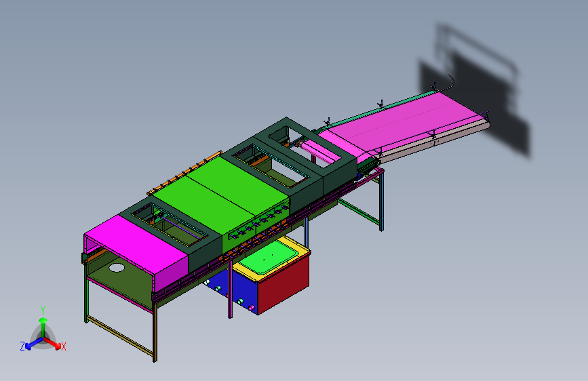Select the green diagonal brace near the rear legs
The image size is (588, 381).
tap(359, 211)
